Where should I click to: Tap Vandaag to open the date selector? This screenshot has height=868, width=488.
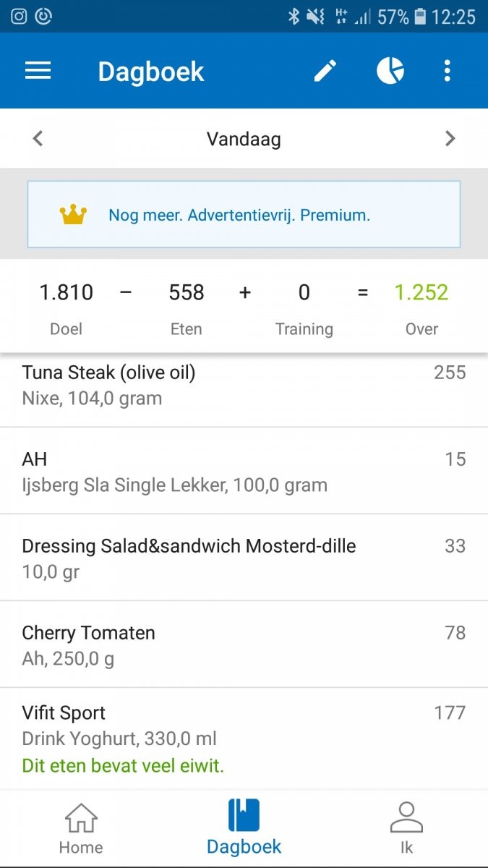coord(244,139)
